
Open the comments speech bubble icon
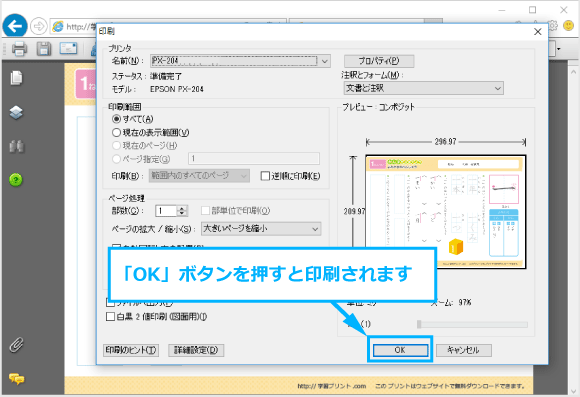coord(16,379)
